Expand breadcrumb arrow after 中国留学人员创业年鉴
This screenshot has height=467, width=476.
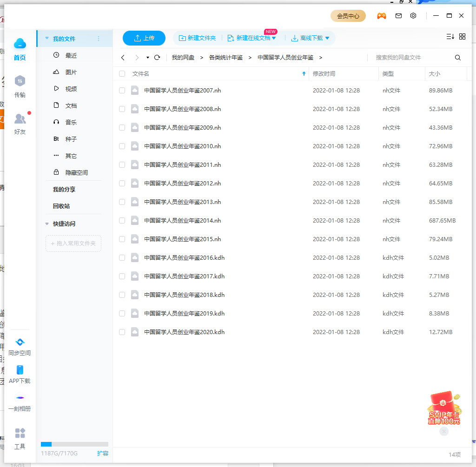[x=321, y=58]
